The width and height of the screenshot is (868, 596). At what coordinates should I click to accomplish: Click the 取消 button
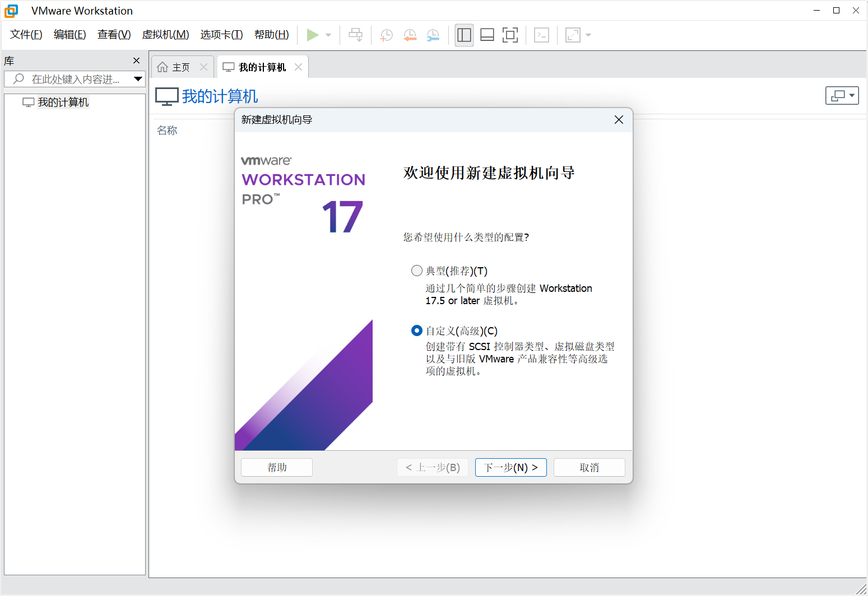pos(590,468)
